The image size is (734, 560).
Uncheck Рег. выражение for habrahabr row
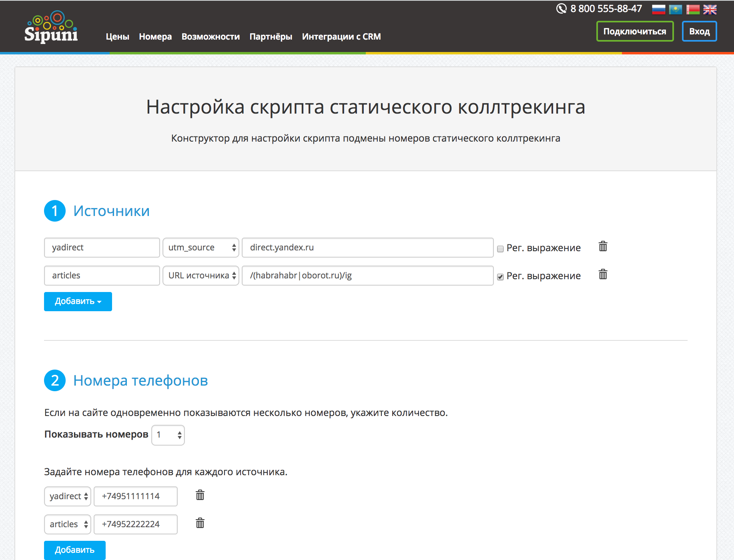[500, 277]
